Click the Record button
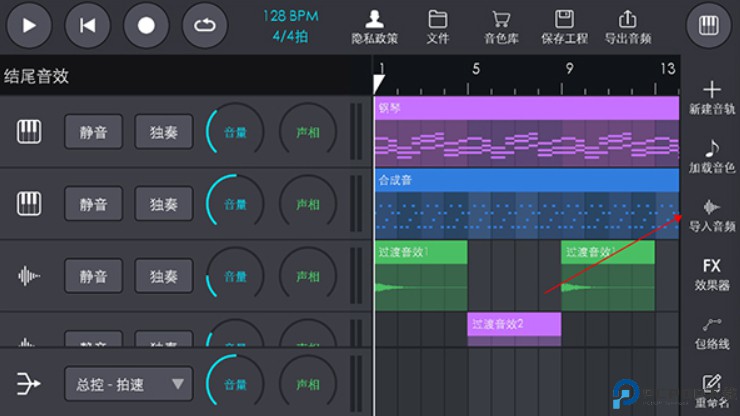Viewport: 740px width, 416px height. tap(146, 26)
